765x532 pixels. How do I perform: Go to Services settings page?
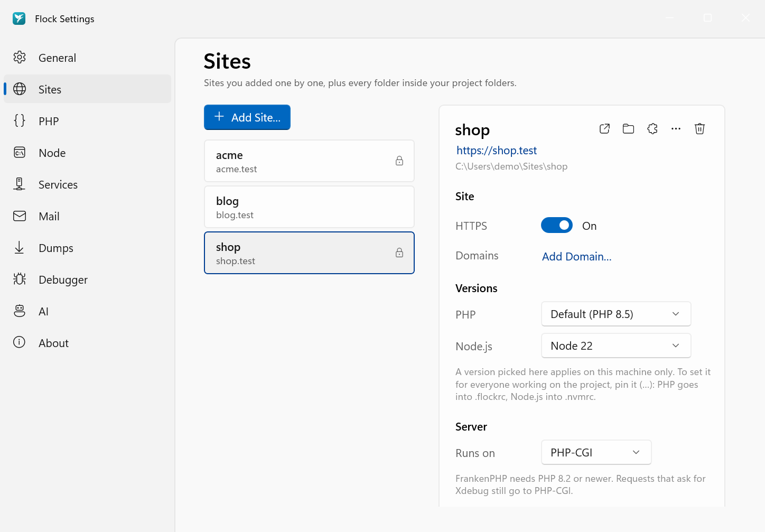coord(87,184)
